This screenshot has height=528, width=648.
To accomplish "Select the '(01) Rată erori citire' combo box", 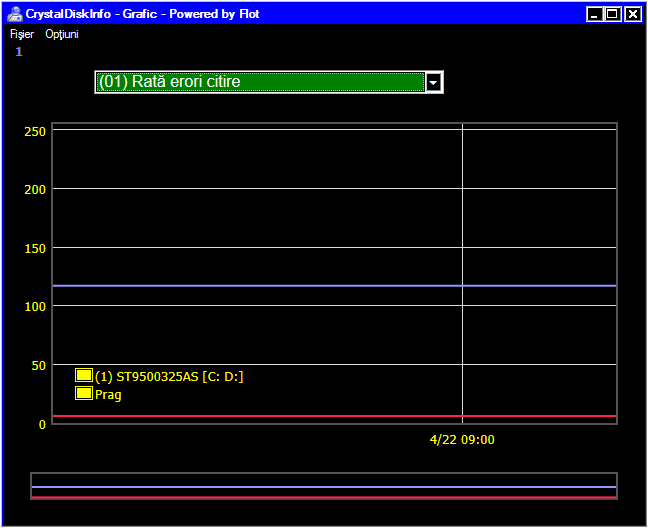I will [269, 82].
